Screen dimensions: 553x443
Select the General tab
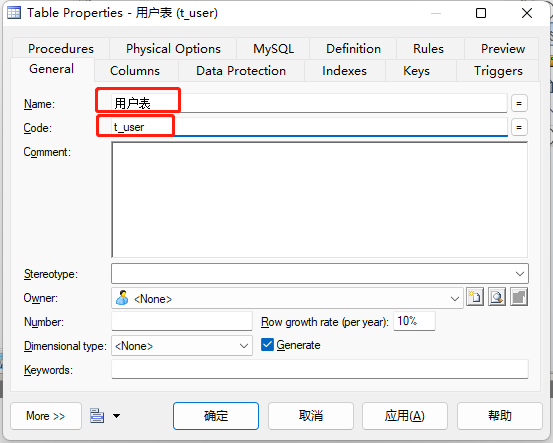(x=51, y=69)
